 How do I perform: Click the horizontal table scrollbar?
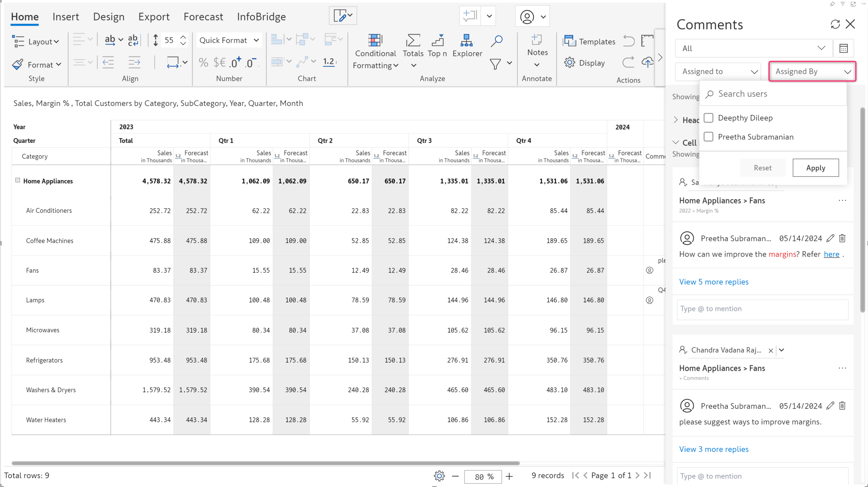(265, 463)
